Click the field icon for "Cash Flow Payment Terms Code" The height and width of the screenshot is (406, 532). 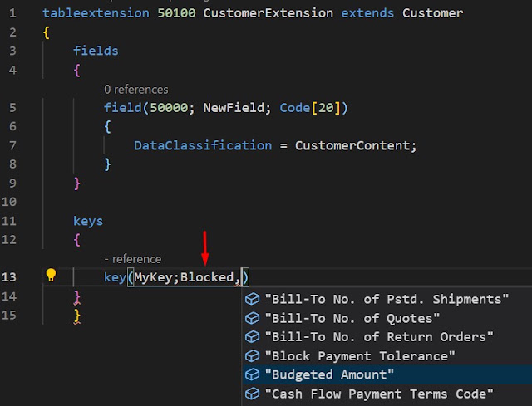coord(252,394)
